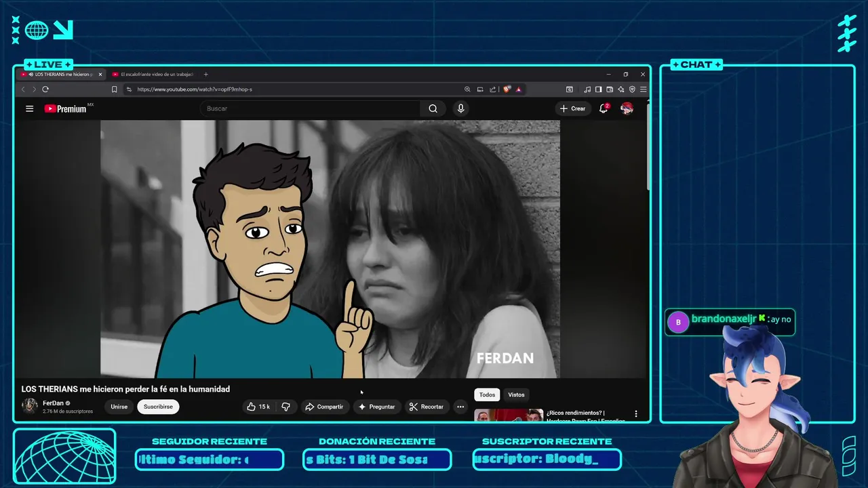The width and height of the screenshot is (868, 488).
Task: Reload the YouTube page
Action: point(45,89)
